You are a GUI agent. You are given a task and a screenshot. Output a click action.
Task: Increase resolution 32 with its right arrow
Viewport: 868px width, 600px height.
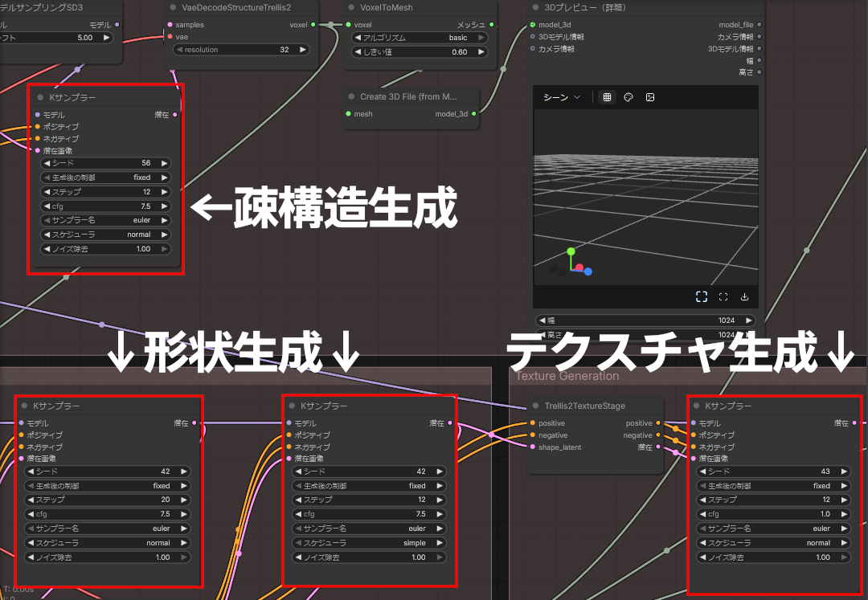point(303,50)
